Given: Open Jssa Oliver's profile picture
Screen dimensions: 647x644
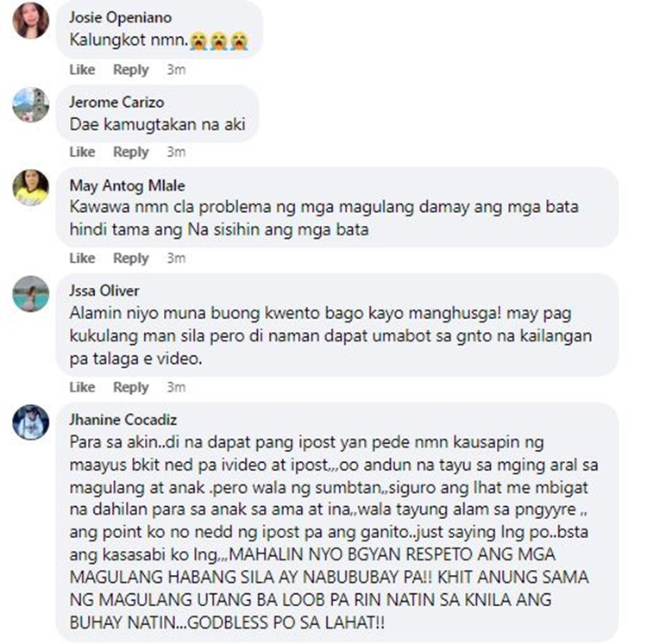Looking at the screenshot, I should tap(31, 294).
